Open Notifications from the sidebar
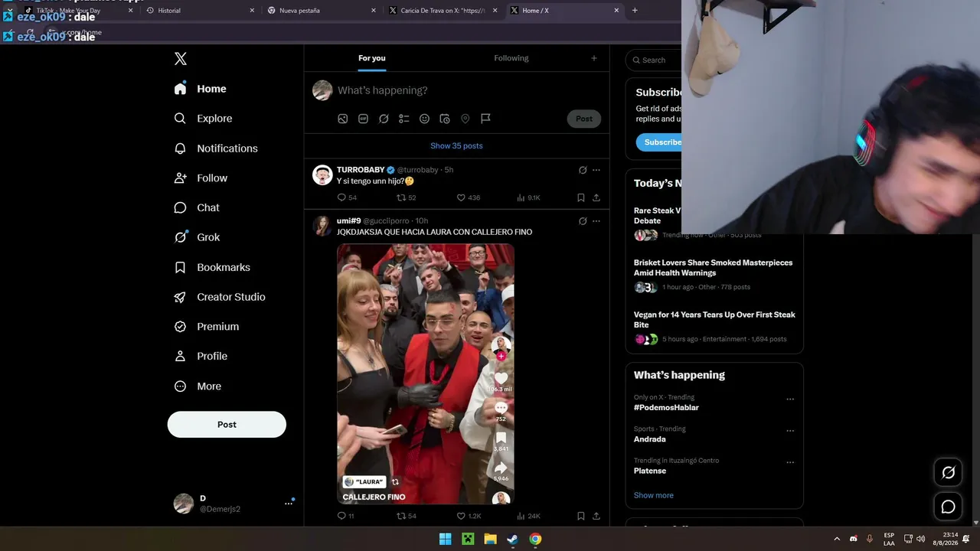 (216, 148)
